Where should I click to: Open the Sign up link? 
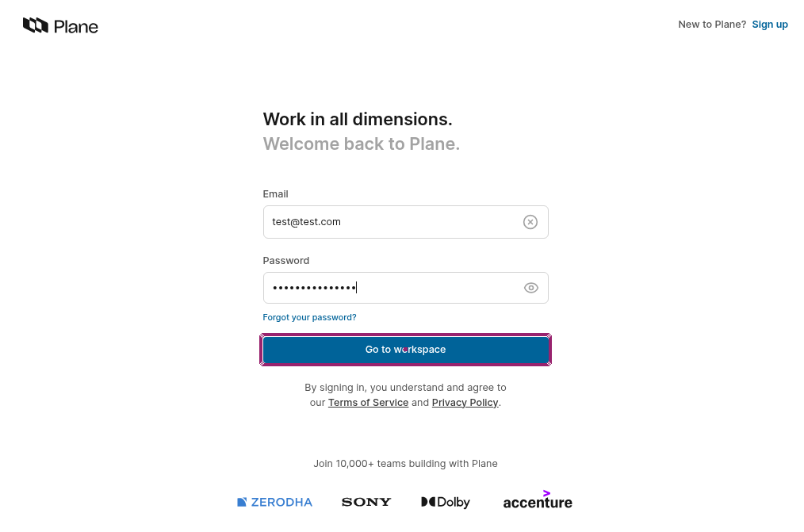point(770,25)
